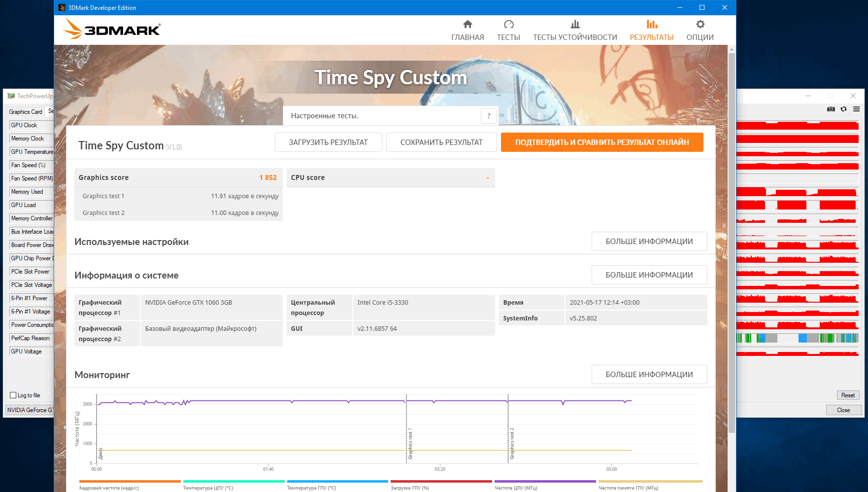Open hamburger menu in TechPowerUp window

point(856,109)
